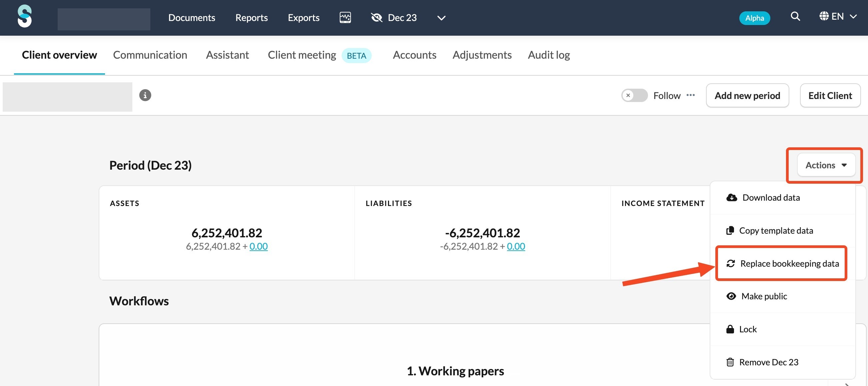This screenshot has height=386, width=868.
Task: Click the Download data cloud icon
Action: point(731,198)
